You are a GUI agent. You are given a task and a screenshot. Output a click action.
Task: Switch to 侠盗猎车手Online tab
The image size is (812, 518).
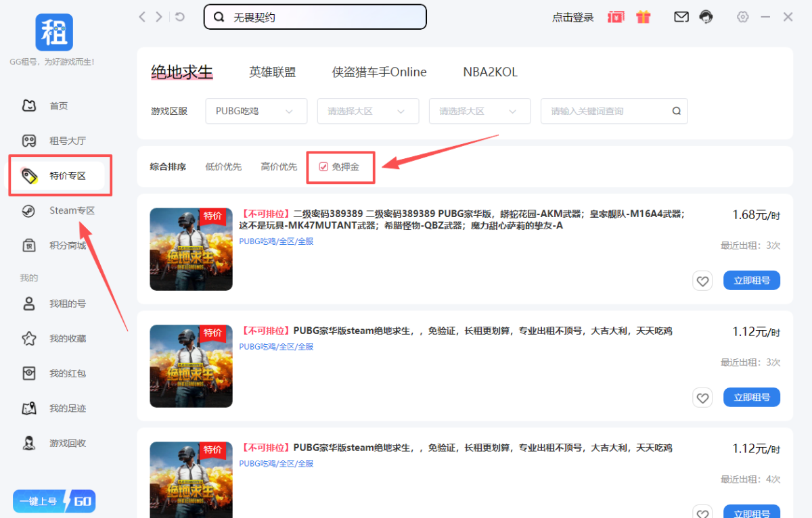coord(379,72)
